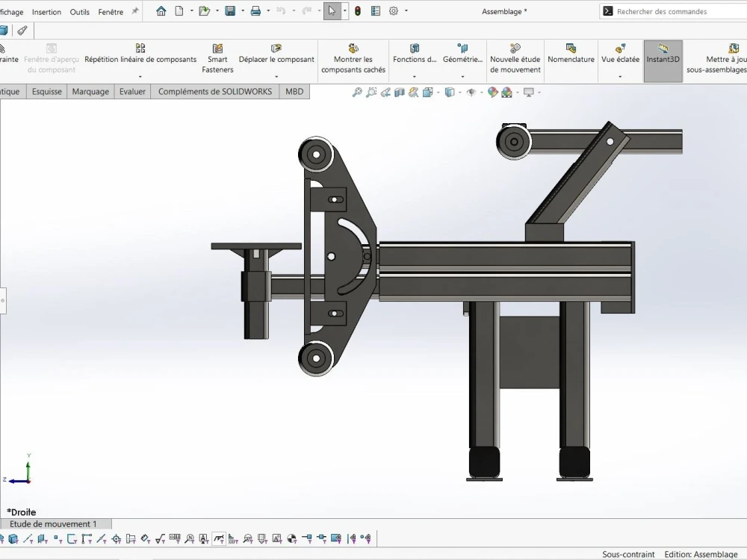
Task: Toggle the hide/show items eye icon
Action: pos(472,91)
